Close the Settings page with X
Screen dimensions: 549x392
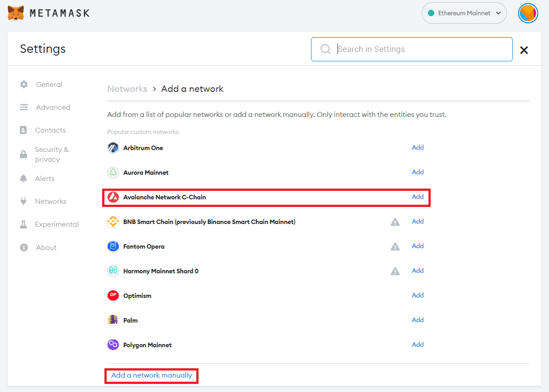(x=524, y=50)
